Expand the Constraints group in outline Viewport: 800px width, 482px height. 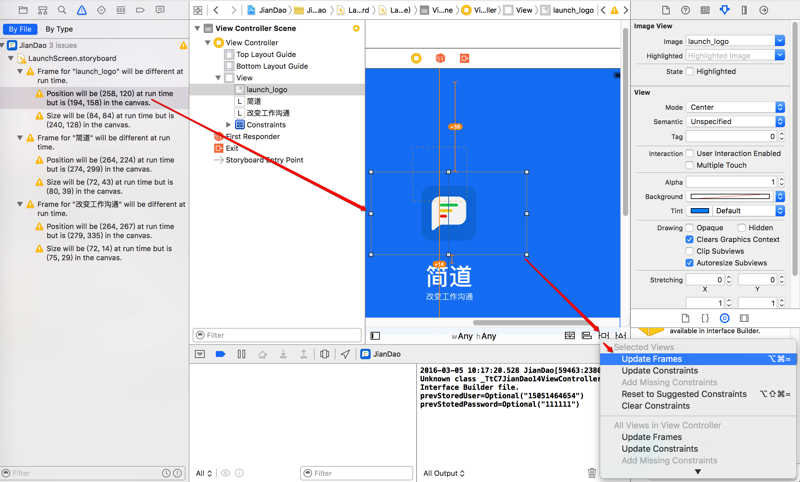(x=229, y=124)
